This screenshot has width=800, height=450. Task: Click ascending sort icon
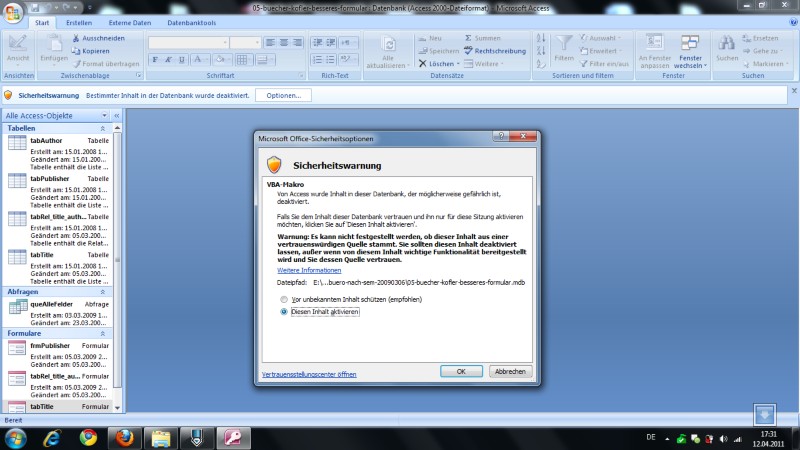pos(541,38)
